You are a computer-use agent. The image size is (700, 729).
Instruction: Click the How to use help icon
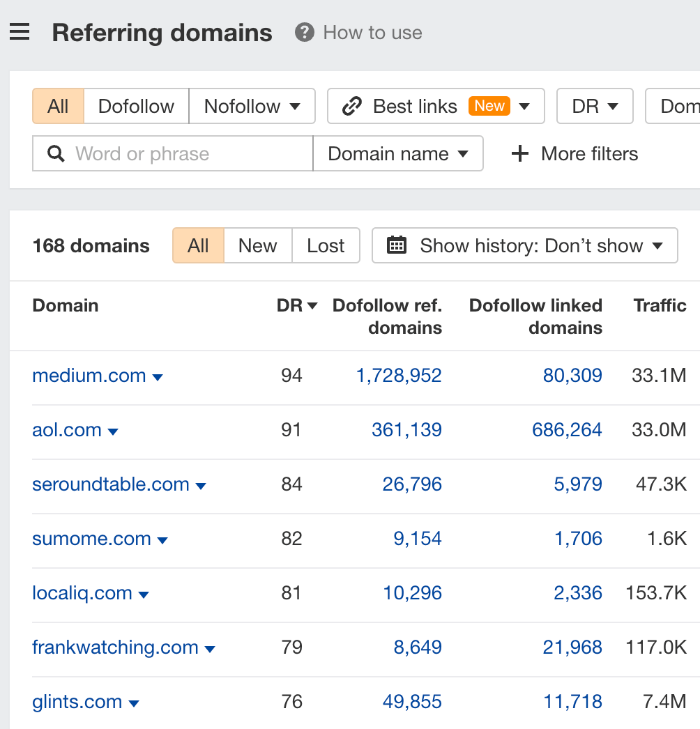click(305, 33)
